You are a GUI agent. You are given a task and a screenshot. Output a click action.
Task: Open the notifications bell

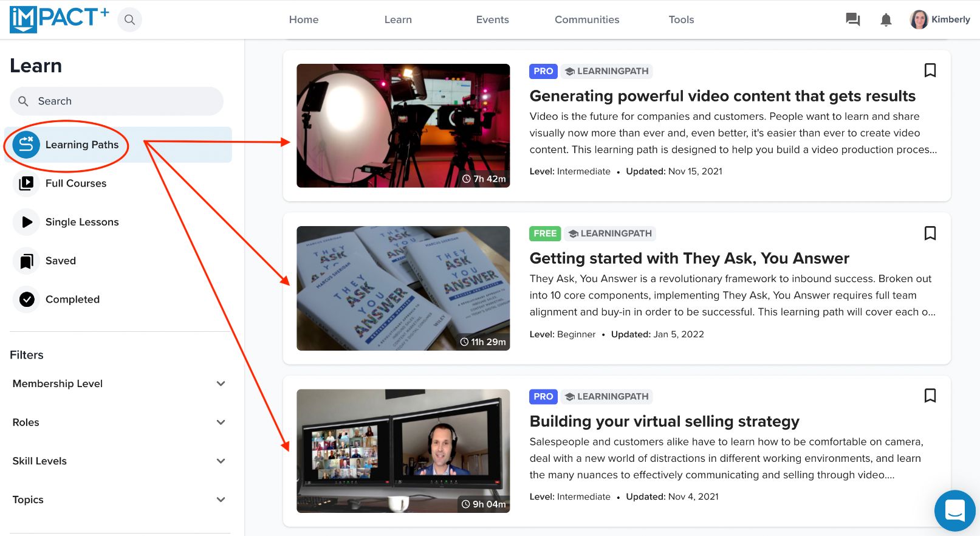(x=886, y=19)
